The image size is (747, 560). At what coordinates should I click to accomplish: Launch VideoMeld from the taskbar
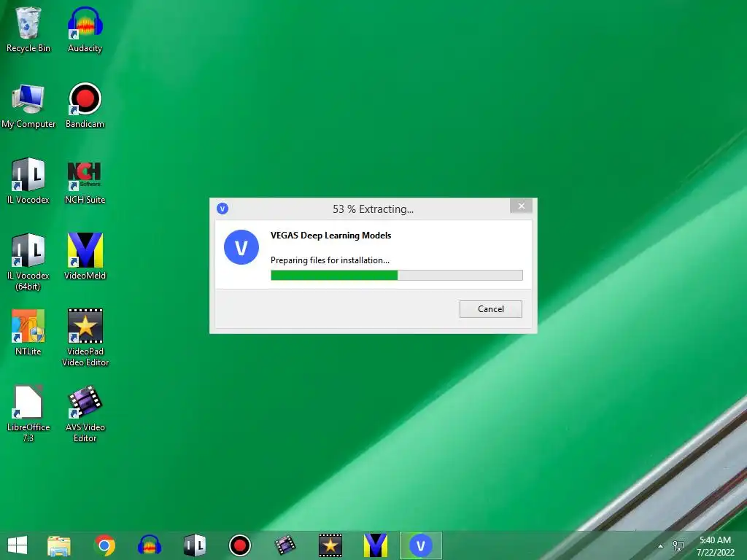tap(376, 545)
